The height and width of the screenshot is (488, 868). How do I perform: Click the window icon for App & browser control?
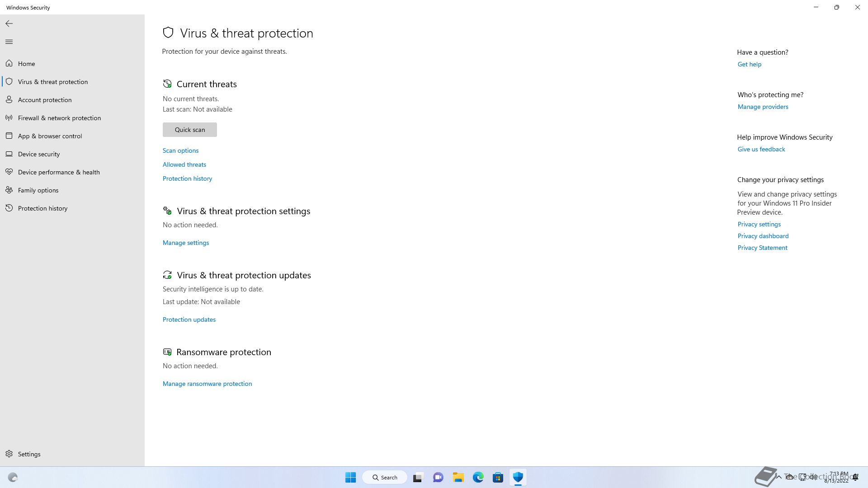click(x=9, y=136)
